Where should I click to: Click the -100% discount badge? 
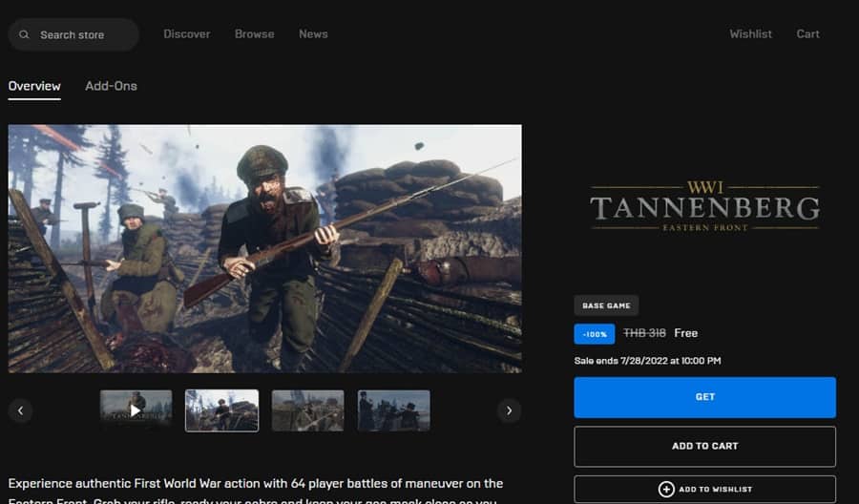click(x=595, y=334)
